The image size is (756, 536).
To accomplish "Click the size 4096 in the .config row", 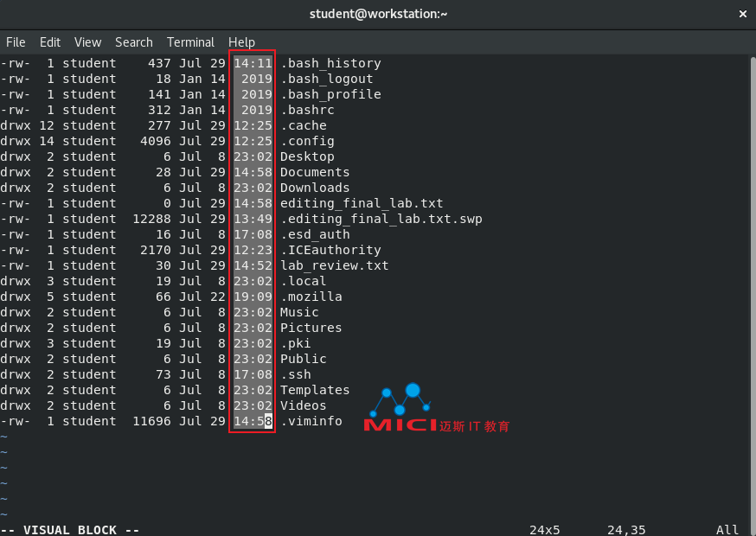I will point(155,141).
